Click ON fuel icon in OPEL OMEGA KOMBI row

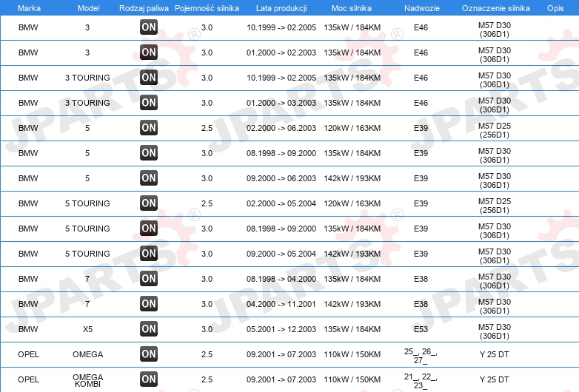tap(149, 379)
